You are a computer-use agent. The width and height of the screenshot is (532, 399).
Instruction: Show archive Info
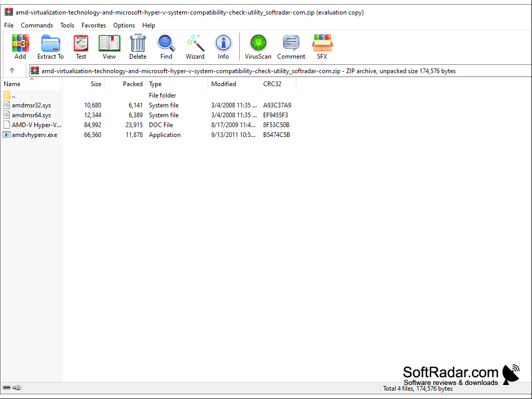223,43
